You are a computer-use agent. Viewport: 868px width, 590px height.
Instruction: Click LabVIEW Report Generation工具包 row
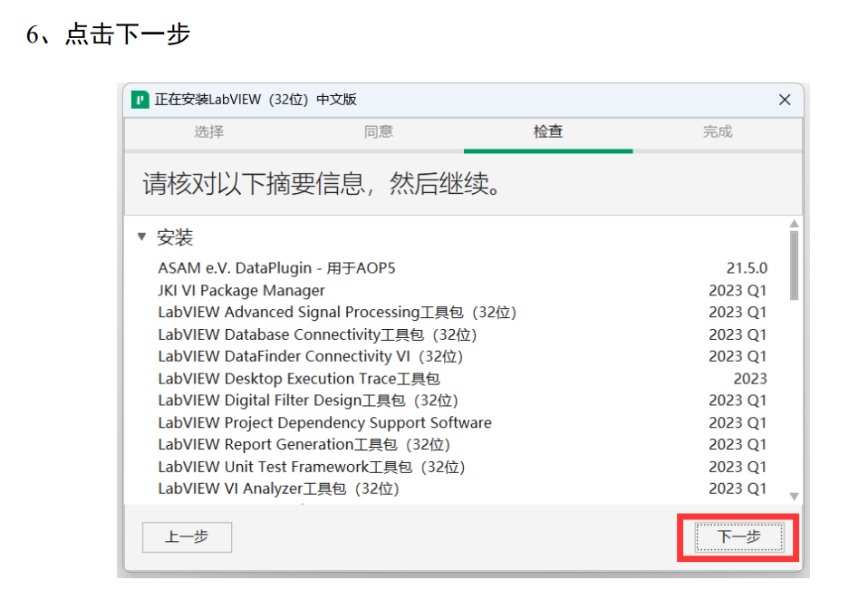point(462,444)
